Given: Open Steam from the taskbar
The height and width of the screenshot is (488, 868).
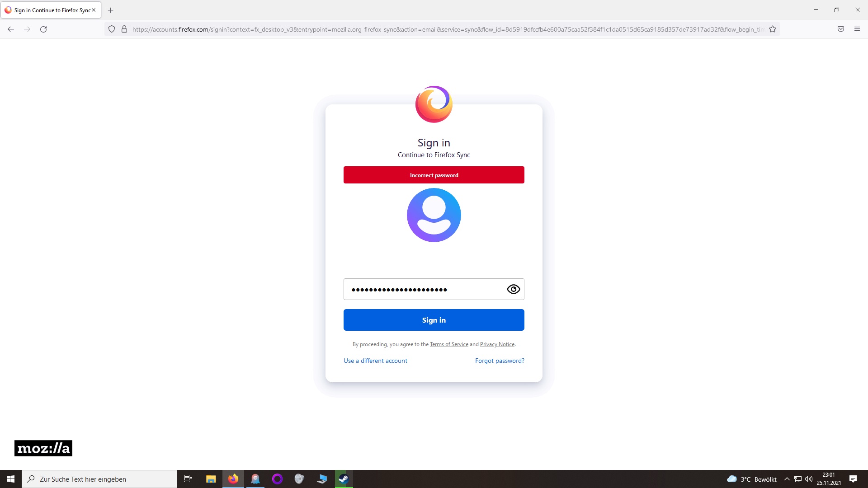Looking at the screenshot, I should (344, 479).
